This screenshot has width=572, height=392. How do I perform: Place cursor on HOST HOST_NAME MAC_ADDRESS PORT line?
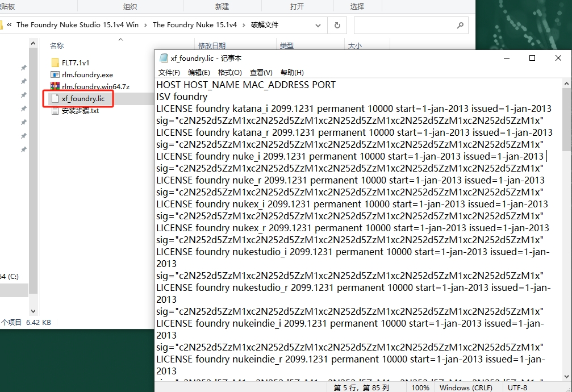[x=246, y=85]
